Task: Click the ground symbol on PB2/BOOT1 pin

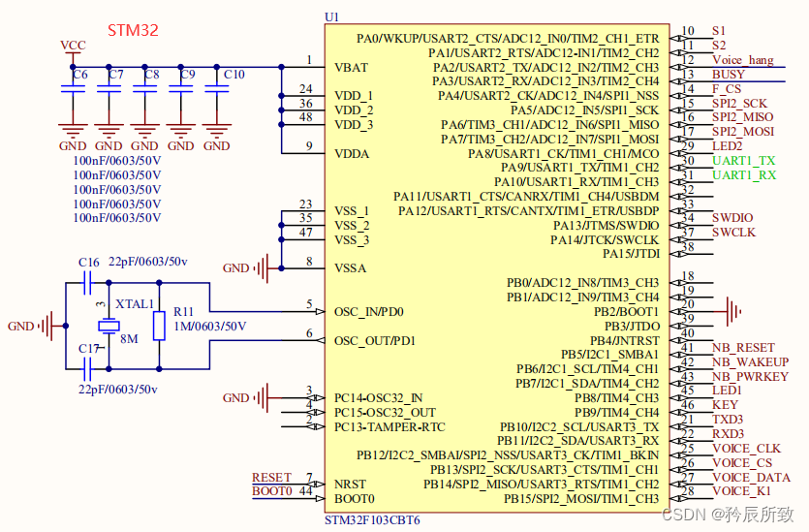Action: (x=732, y=311)
